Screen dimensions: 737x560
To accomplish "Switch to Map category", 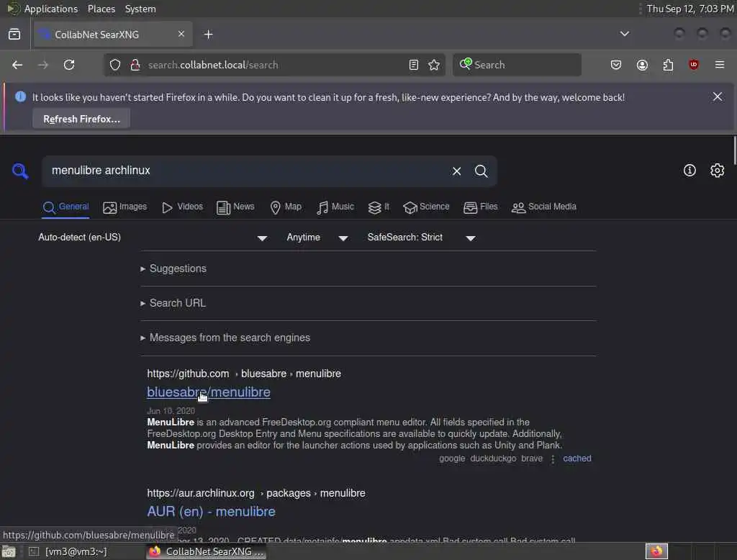I will [x=286, y=207].
